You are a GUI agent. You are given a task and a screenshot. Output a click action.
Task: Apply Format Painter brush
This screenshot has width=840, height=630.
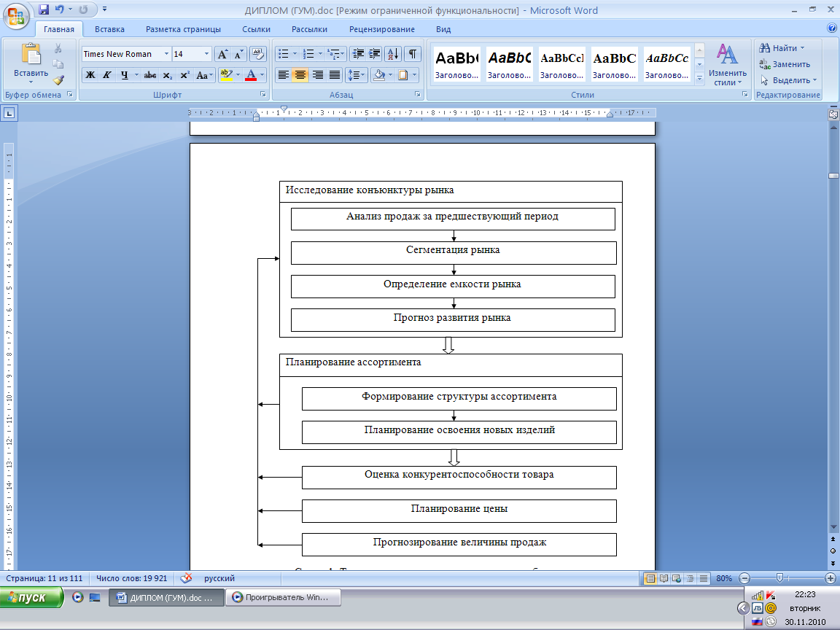pos(58,80)
